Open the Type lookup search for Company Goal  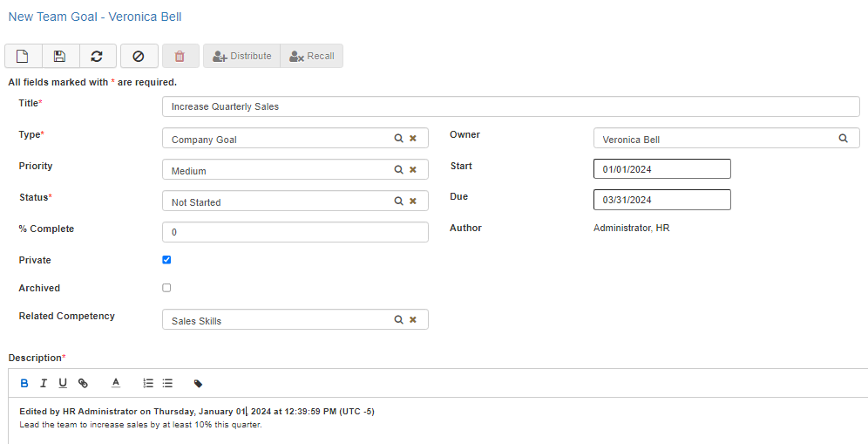tap(398, 139)
